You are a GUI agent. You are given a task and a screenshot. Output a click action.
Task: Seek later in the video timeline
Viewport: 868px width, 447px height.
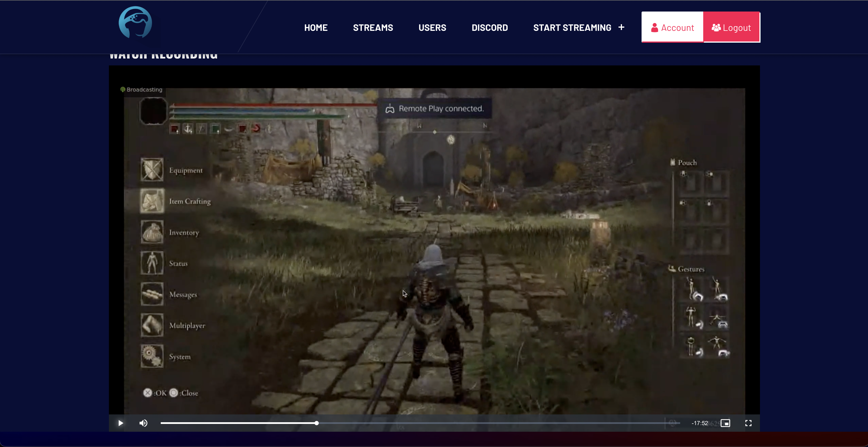[499, 423]
